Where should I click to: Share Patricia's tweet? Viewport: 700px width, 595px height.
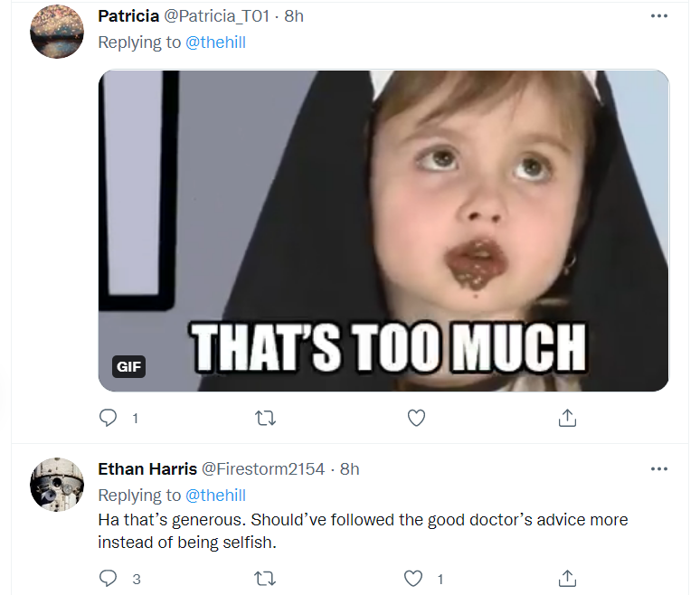tap(567, 418)
